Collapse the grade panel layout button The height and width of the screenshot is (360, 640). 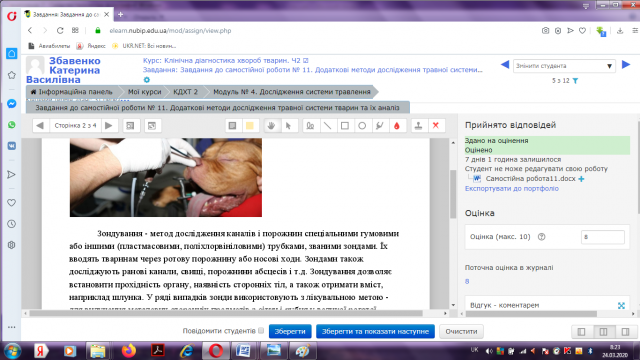tap(625, 331)
